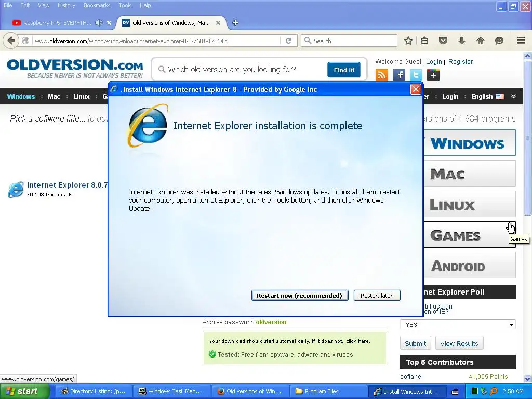This screenshot has width=532, height=399.
Task: Click the Find It! button
Action: [344, 70]
